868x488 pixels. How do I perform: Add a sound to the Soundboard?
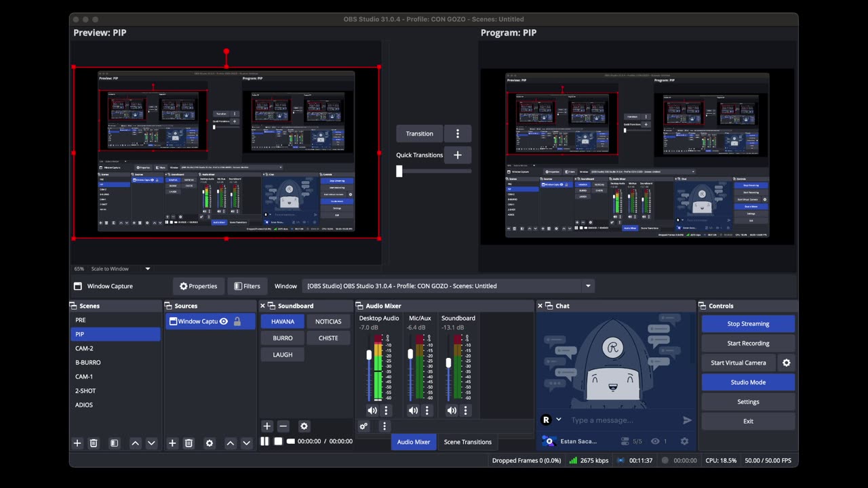267,426
